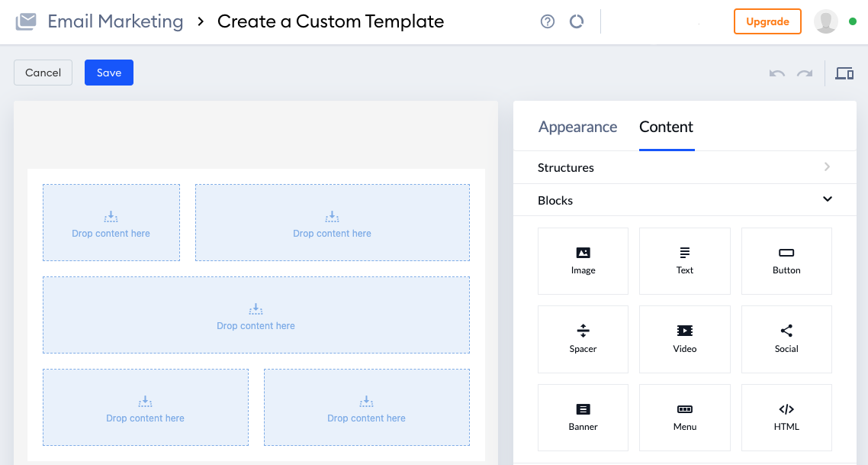This screenshot has height=465, width=868.
Task: Select the Social block
Action: click(786, 339)
